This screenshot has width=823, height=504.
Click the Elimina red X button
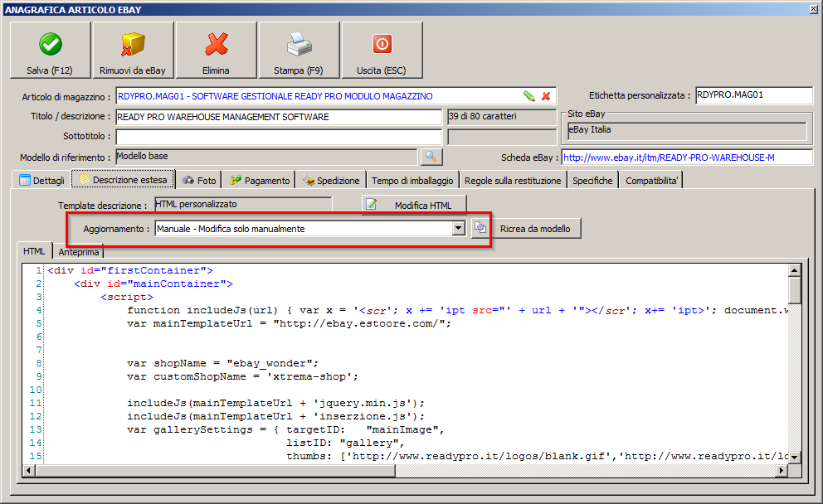[x=217, y=51]
